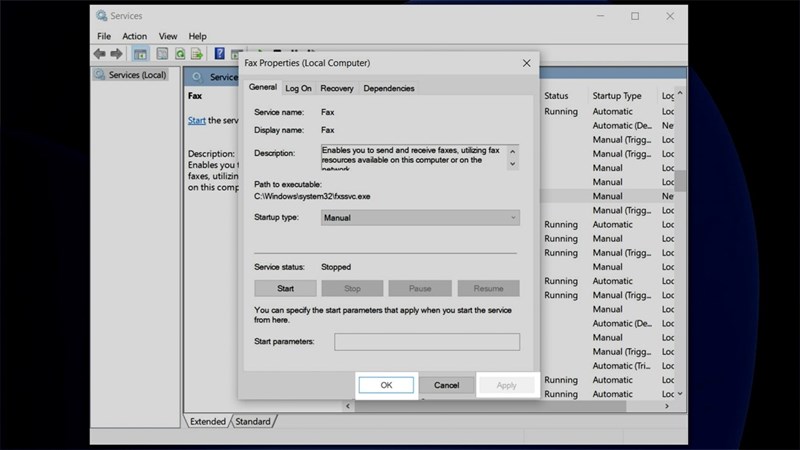Viewport: 800px width, 450px height.
Task: Switch to the Recovery tab
Action: coord(337,88)
